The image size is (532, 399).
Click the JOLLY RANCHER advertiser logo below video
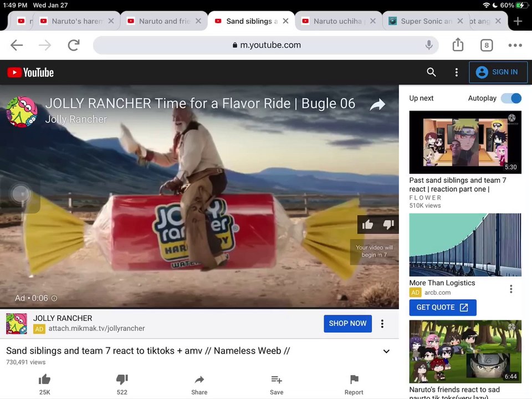point(16,324)
